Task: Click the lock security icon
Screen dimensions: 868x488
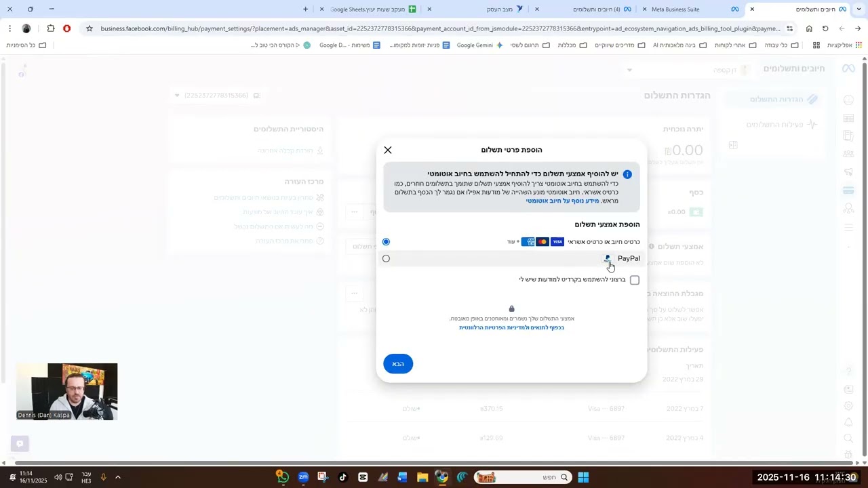Action: (512, 309)
